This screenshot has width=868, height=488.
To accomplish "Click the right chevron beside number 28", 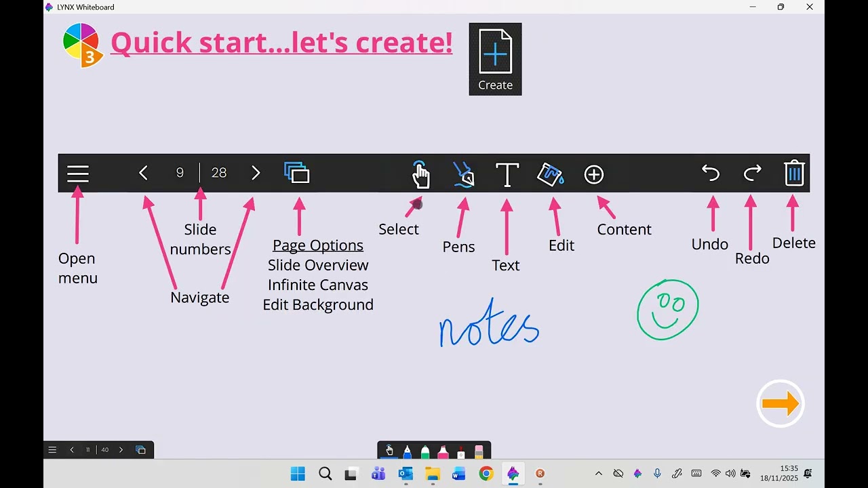I will pyautogui.click(x=256, y=173).
